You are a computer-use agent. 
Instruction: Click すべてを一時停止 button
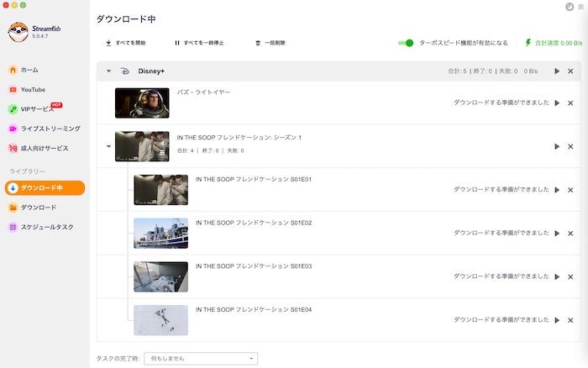199,43
